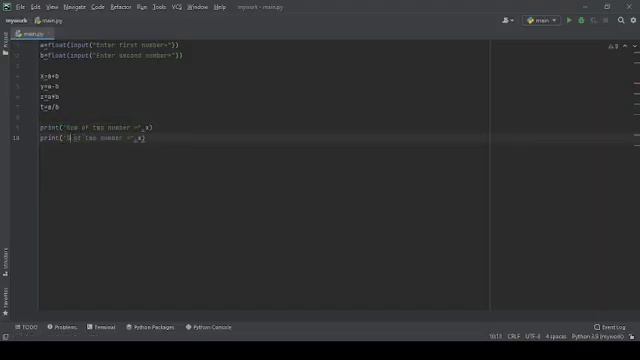Open the user account icon menu
The width and height of the screenshot is (640, 360).
point(508,20)
